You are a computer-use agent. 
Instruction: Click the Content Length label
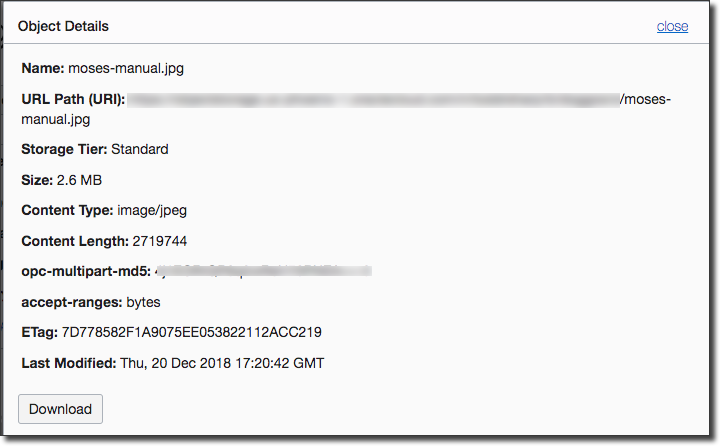pyautogui.click(x=75, y=241)
